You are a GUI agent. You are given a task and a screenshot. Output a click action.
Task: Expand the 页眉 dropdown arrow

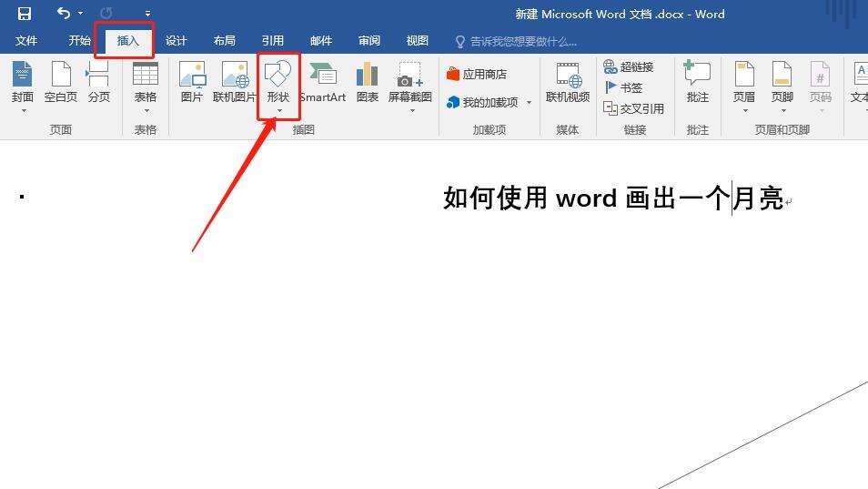pos(745,111)
